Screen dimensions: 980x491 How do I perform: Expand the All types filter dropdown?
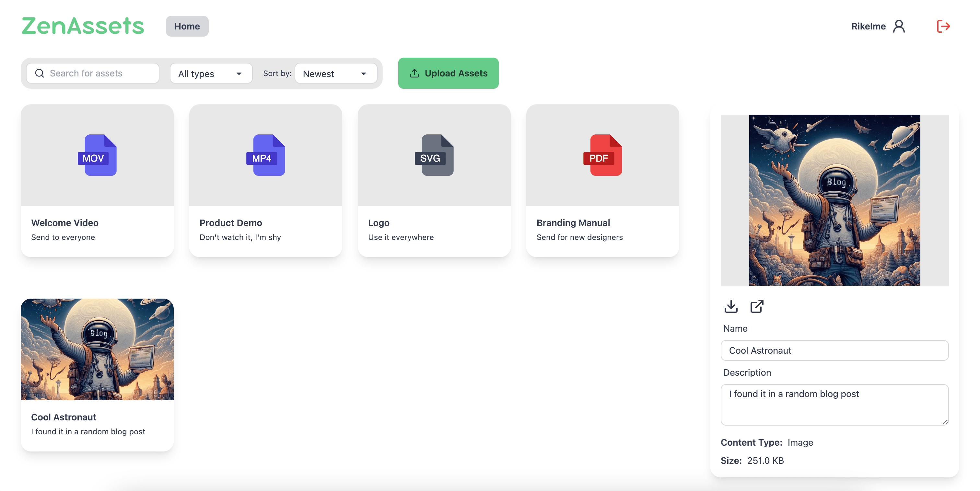pos(210,73)
